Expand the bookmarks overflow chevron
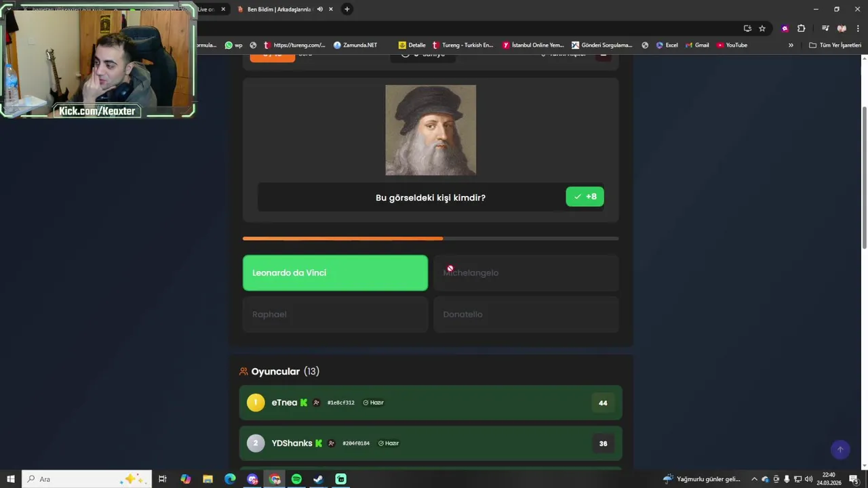Viewport: 868px width, 488px height. click(x=791, y=45)
